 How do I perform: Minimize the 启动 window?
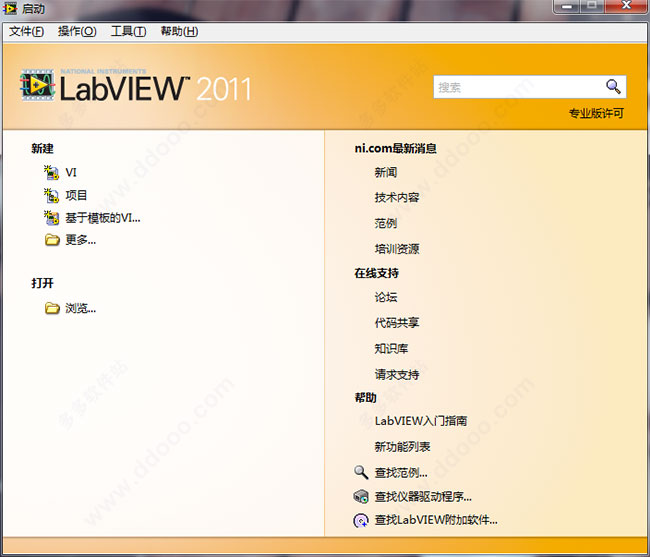[x=567, y=6]
